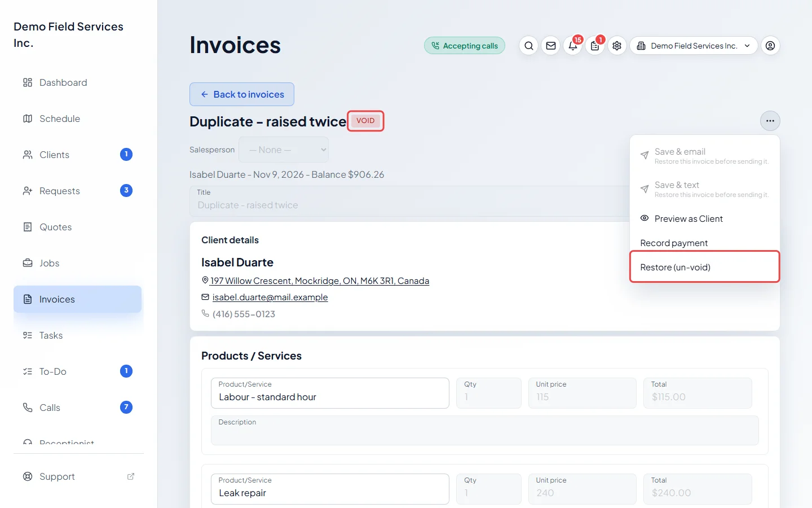The image size is (812, 508).
Task: Click the Requests icon in sidebar
Action: pos(28,191)
